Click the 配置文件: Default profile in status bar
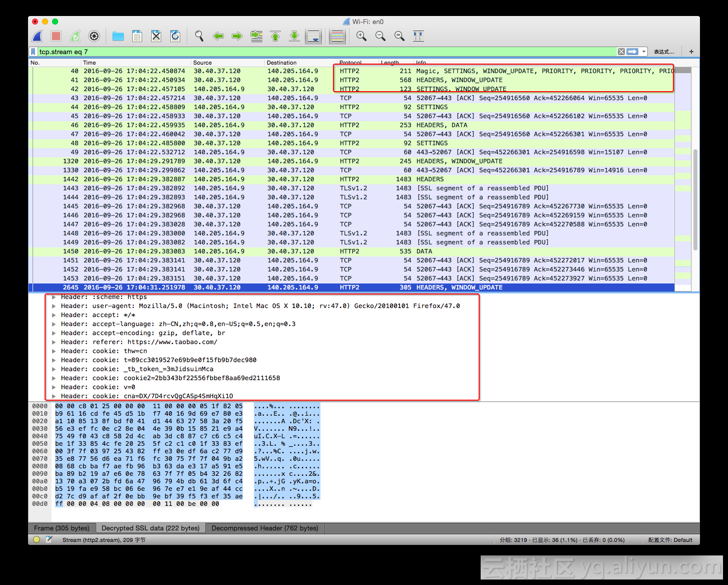The image size is (728, 585). 670,540
